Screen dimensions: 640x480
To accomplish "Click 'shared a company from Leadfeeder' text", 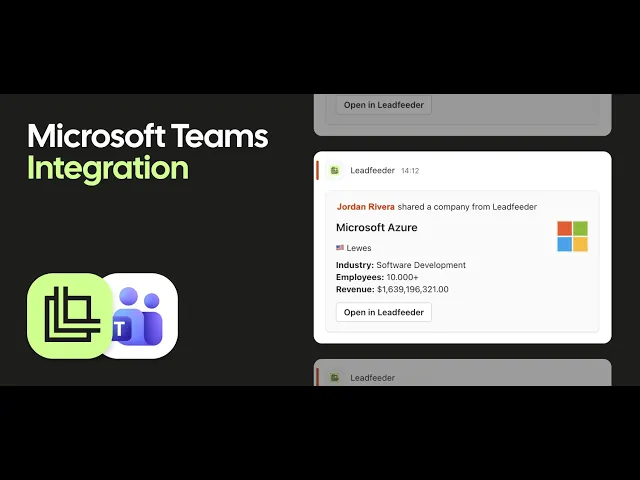I will (467, 207).
